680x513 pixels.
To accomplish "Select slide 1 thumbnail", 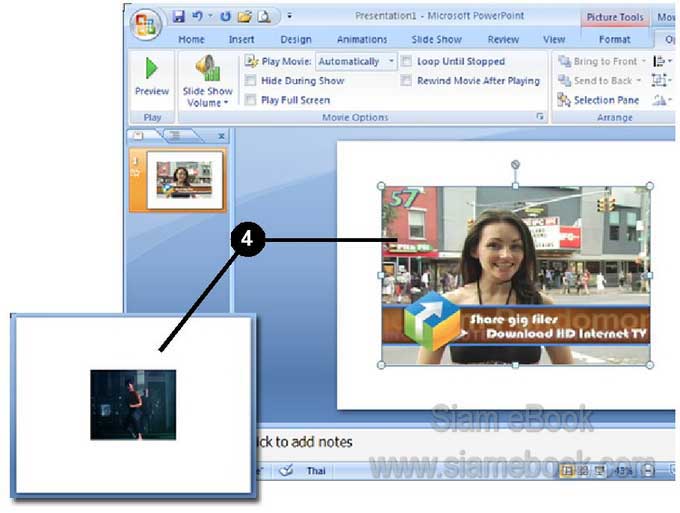I will [x=185, y=180].
